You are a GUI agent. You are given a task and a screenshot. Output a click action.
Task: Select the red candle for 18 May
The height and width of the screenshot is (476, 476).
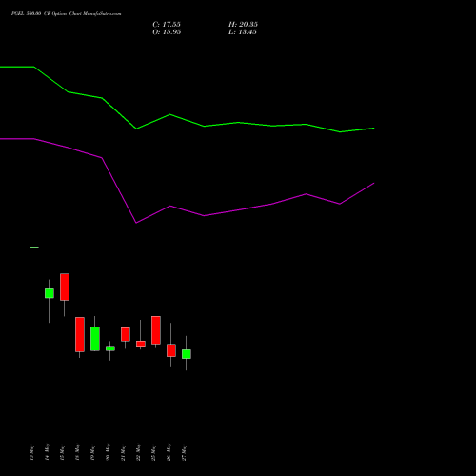click(x=80, y=334)
